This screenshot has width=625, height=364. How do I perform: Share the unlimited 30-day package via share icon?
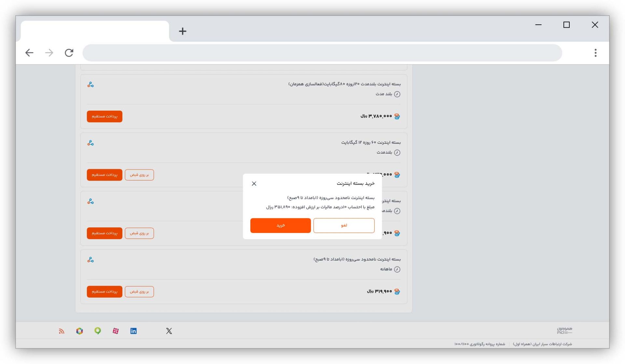[90, 260]
